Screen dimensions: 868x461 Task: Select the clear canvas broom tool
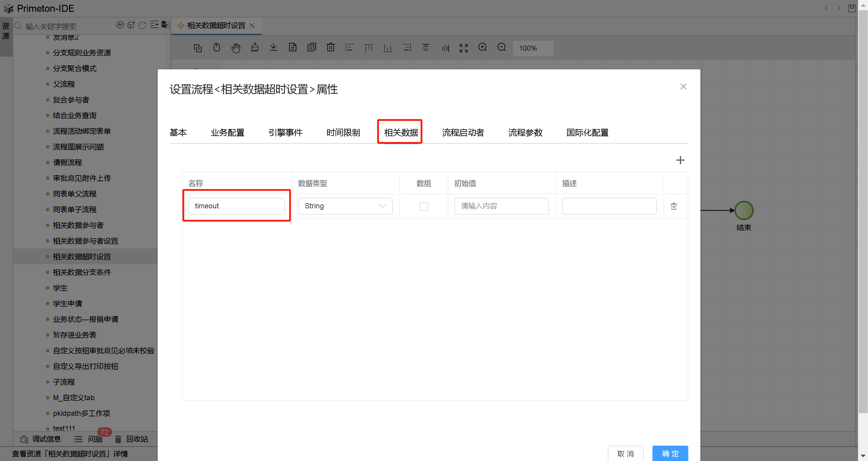click(x=255, y=48)
